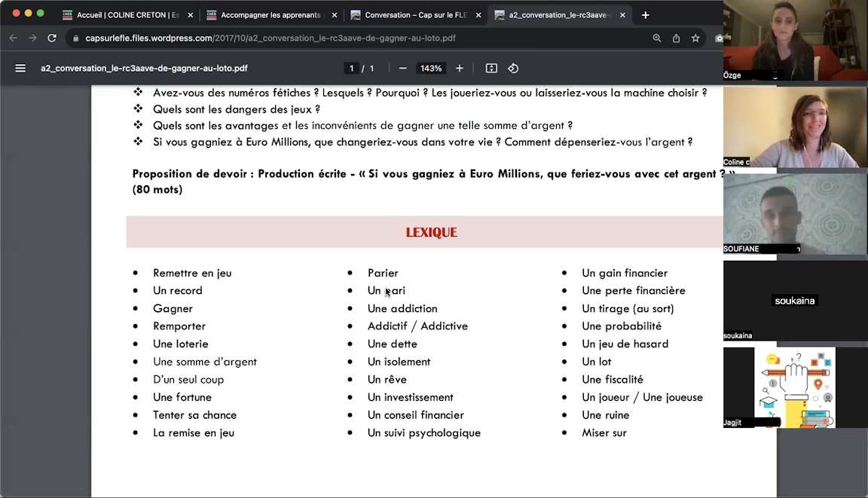The image size is (868, 498).
Task: Zoom out the PDF with minus button
Action: pyautogui.click(x=403, y=68)
